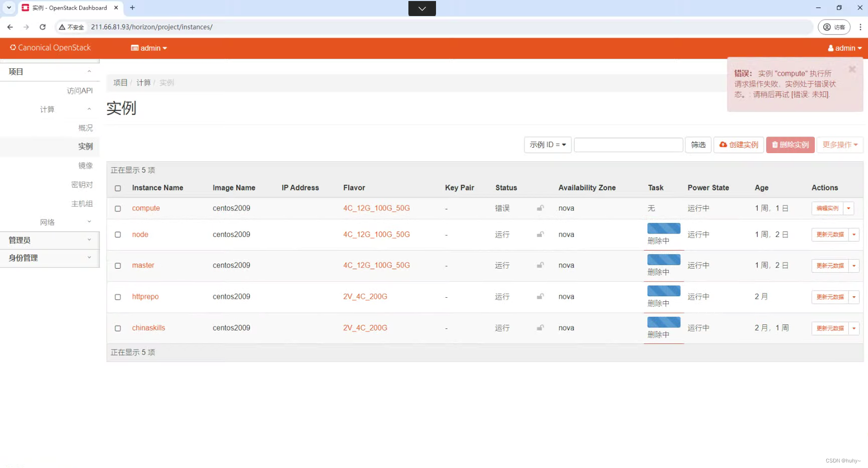Click the Canonical OpenStack logo
The image size is (868, 468).
tap(50, 48)
